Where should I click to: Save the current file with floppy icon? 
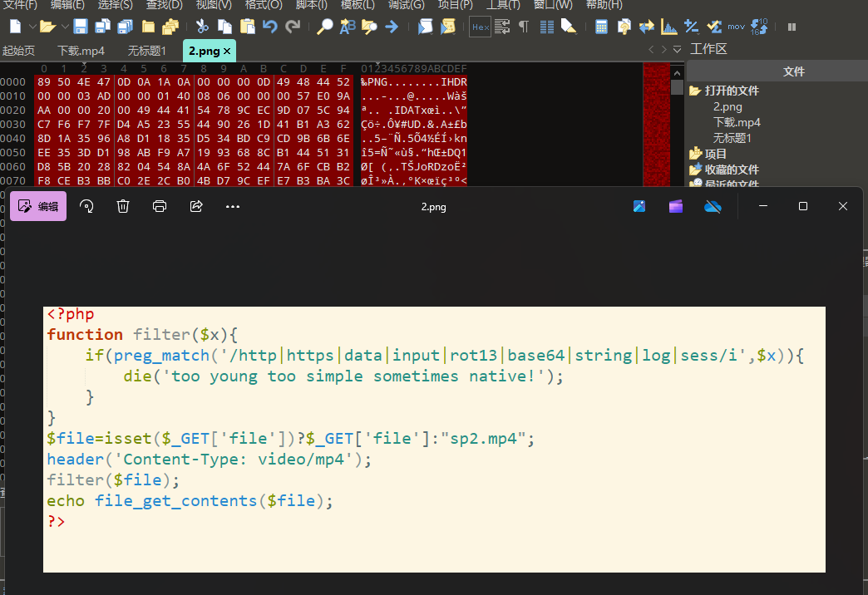81,26
